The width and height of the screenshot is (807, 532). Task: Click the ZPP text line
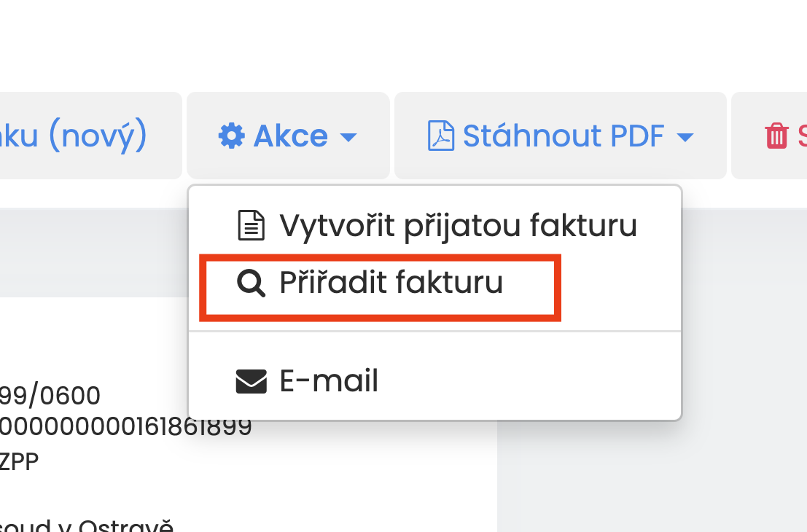[x=19, y=461]
